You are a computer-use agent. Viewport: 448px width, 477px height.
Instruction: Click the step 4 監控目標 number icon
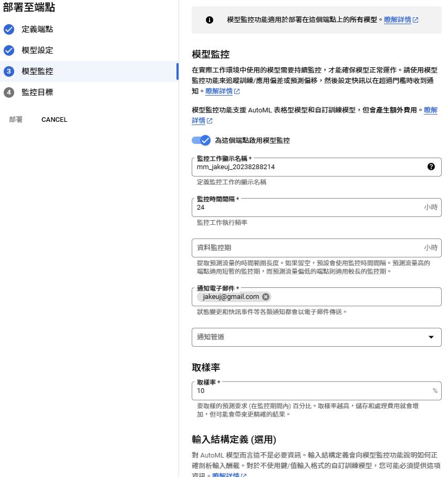(9, 92)
